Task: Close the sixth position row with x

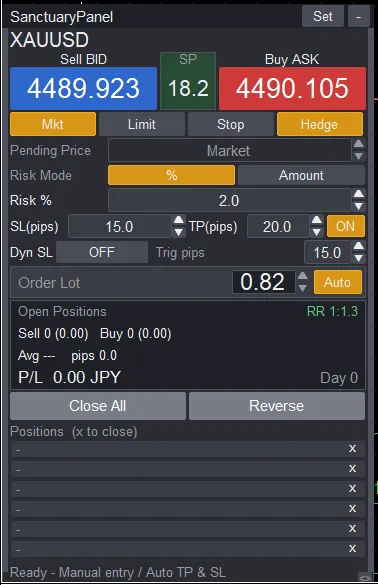Action: [x=352, y=548]
